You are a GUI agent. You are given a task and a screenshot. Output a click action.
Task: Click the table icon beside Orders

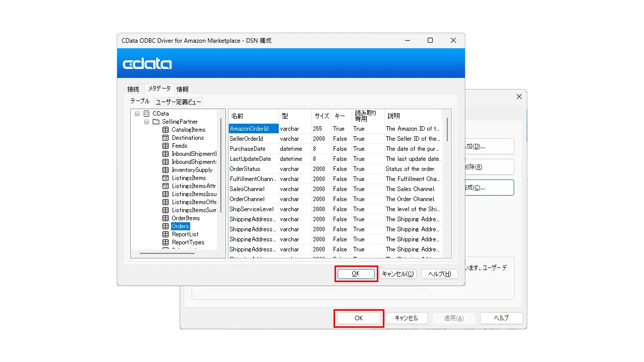(166, 226)
